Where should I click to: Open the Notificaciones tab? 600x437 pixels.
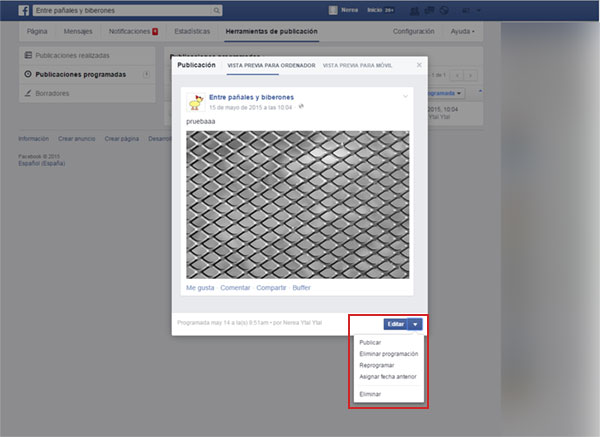tap(129, 31)
